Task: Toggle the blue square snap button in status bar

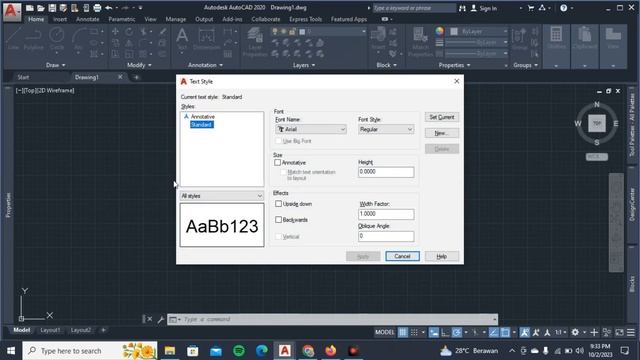Action: coord(505,332)
